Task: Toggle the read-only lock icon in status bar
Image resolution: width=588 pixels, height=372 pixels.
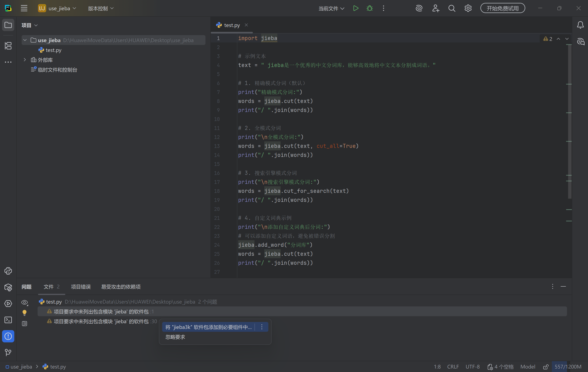Action: 546,367
